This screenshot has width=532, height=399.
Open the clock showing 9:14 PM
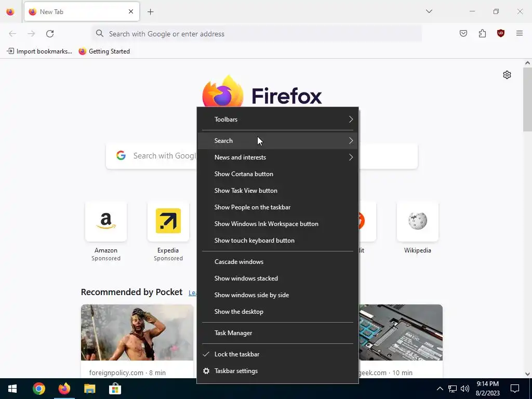click(487, 389)
